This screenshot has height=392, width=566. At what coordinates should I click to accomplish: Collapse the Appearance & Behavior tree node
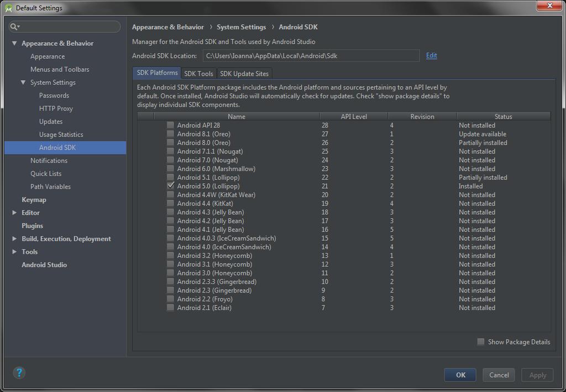[x=14, y=43]
